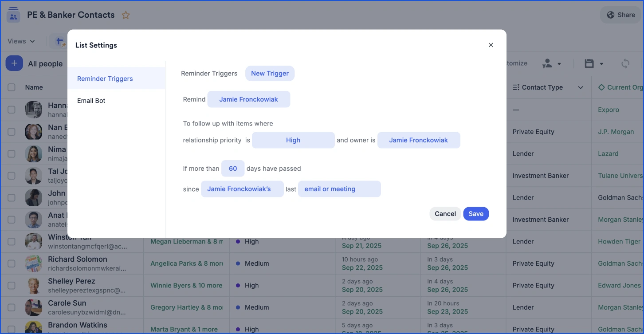Click Richard Solomon's avatar
This screenshot has width=644, height=334.
pyautogui.click(x=34, y=263)
